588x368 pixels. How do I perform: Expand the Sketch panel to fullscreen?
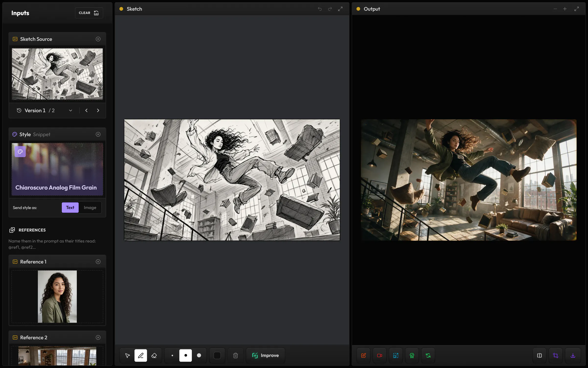tap(340, 9)
